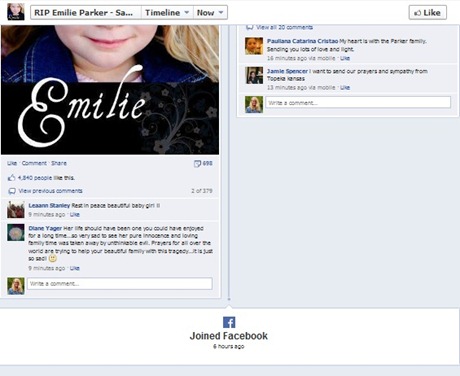Click the 13 minutes ago via mobile timestamp

pos(301,87)
